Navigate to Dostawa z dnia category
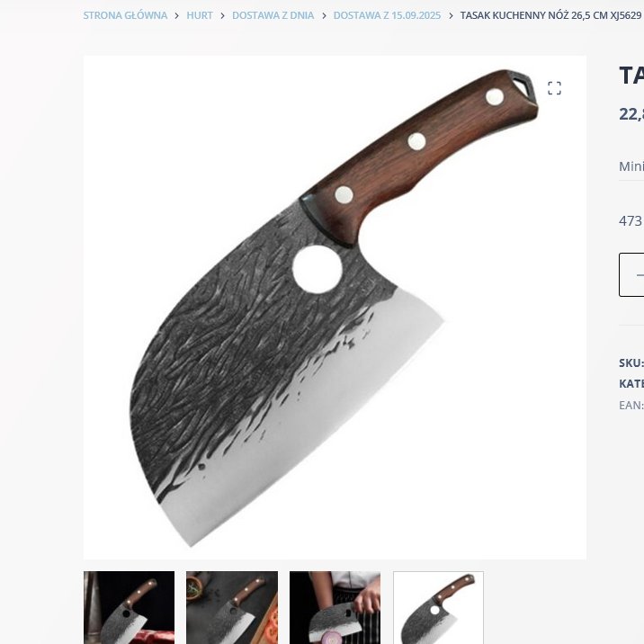Screen dimensions: 644x644 [273, 15]
